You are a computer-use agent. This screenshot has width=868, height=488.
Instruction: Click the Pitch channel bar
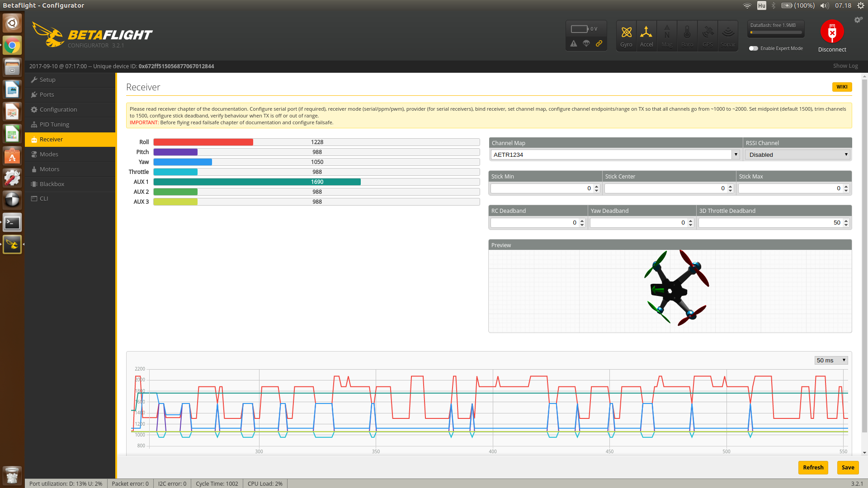(x=316, y=152)
